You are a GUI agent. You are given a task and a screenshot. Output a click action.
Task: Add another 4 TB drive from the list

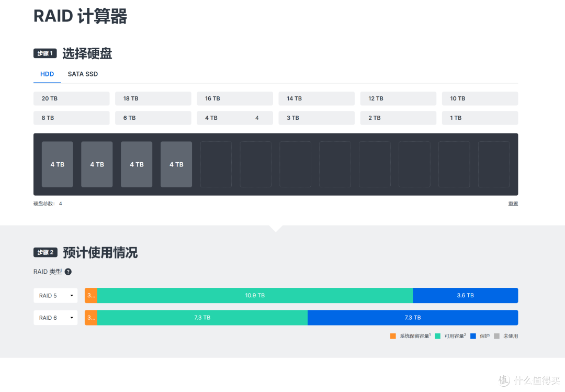pyautogui.click(x=235, y=118)
